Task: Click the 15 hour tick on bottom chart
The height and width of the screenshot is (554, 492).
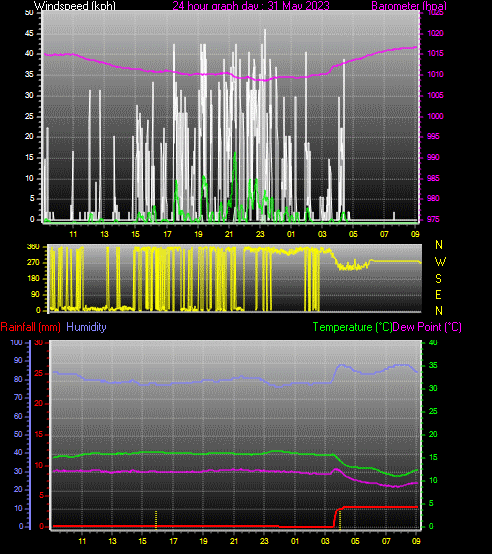Action: (142, 541)
